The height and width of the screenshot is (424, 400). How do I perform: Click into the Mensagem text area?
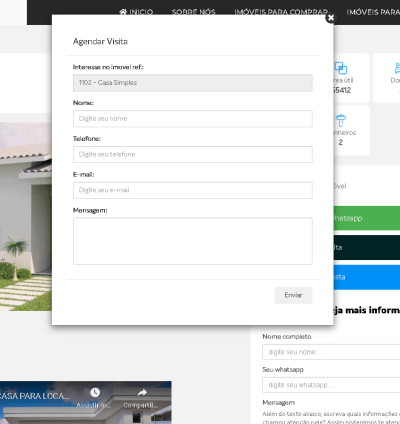[193, 241]
